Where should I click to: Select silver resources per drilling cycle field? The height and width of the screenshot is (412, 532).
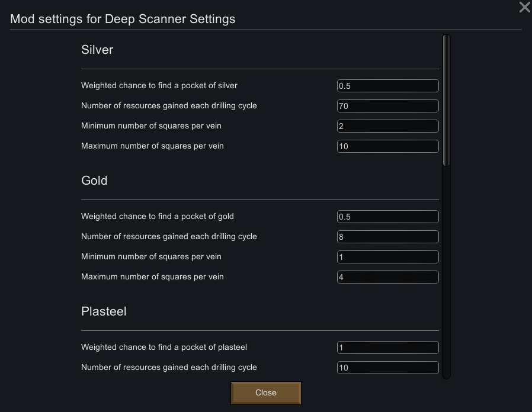pyautogui.click(x=387, y=106)
